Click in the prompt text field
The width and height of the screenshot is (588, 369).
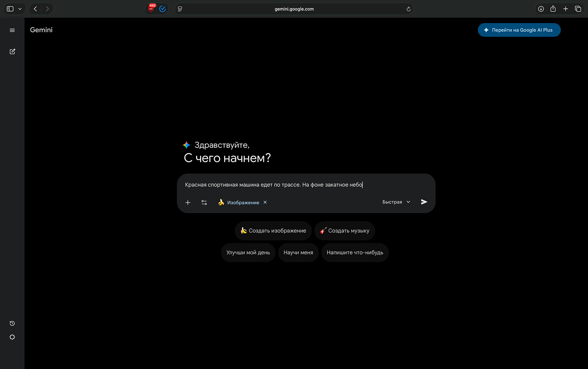[x=305, y=185]
